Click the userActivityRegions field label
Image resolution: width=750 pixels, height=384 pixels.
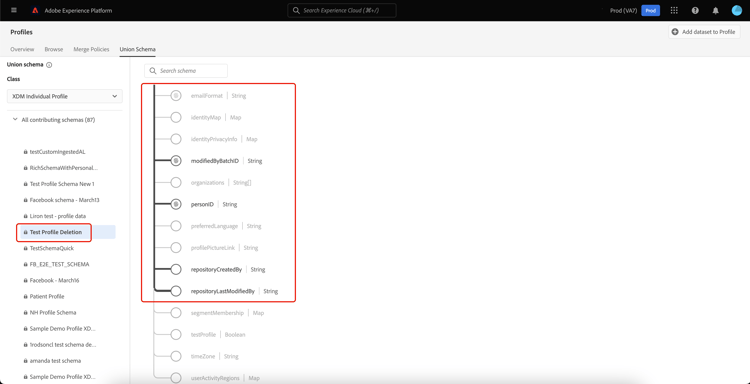coord(215,378)
